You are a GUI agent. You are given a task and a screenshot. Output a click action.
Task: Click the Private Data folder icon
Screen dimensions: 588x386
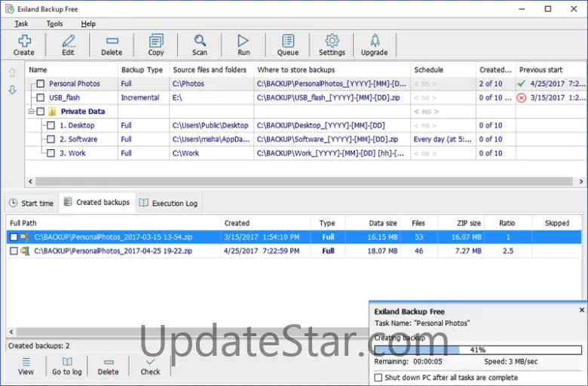click(x=52, y=112)
